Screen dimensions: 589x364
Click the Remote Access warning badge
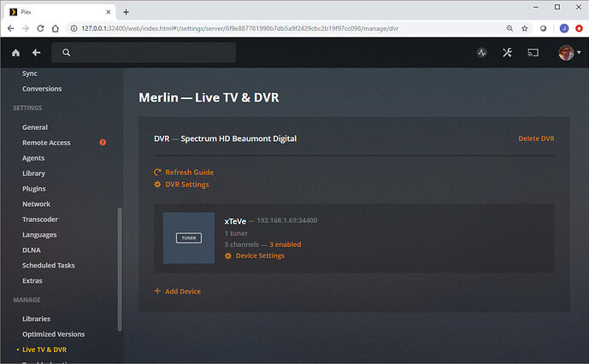pos(103,143)
